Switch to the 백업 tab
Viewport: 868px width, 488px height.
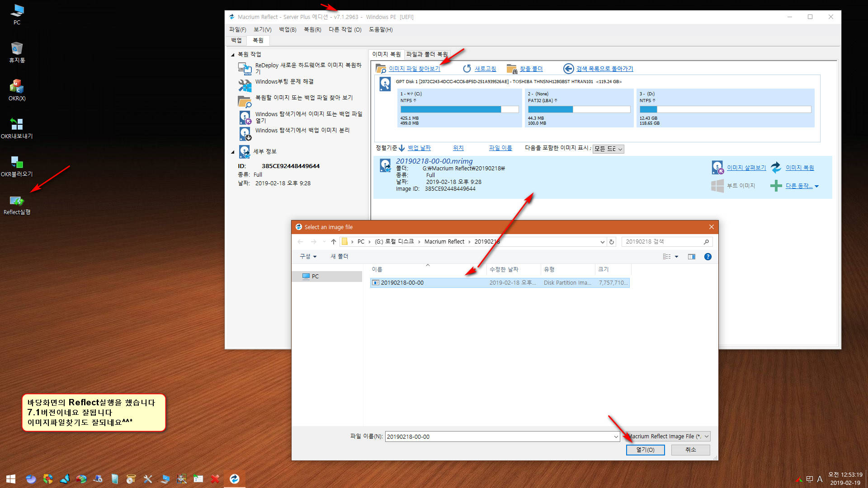236,40
